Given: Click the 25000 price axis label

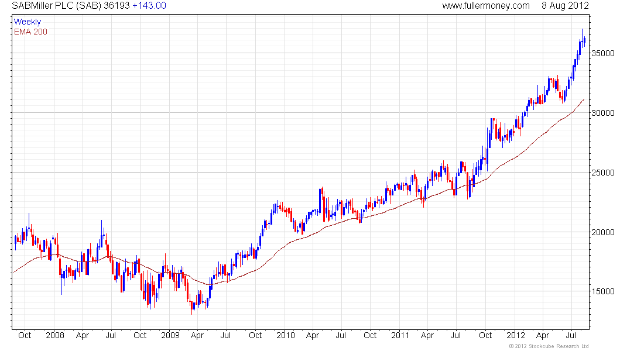Looking at the screenshot, I should [602, 173].
